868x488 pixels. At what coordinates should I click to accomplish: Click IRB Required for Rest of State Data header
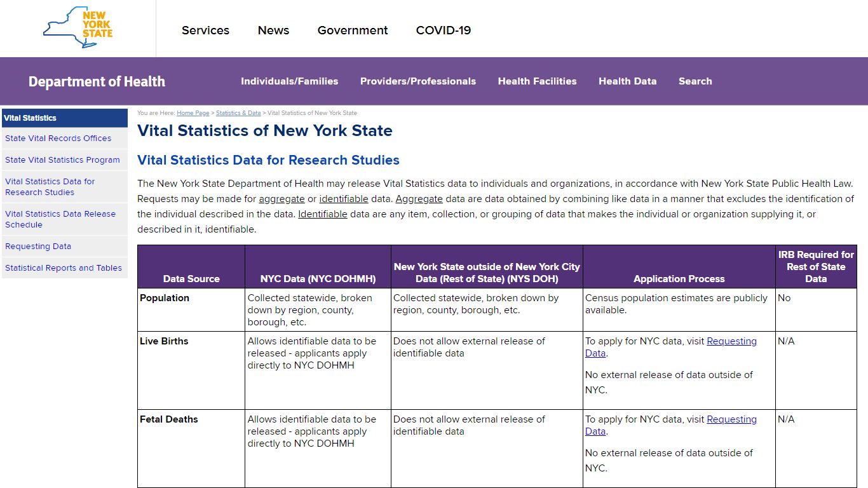(816, 266)
